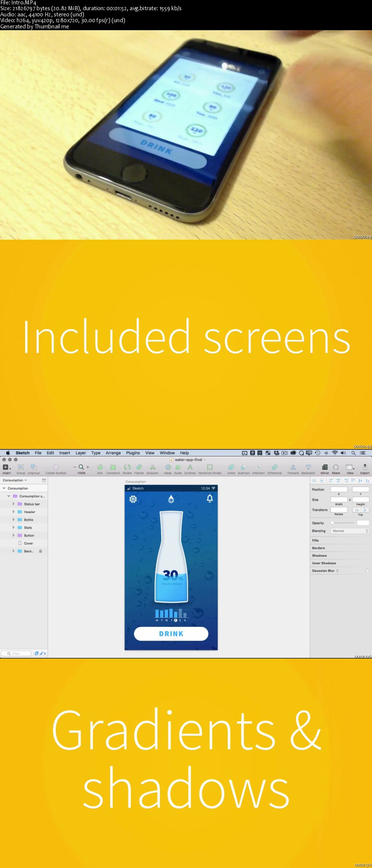Click the Shadows section header
The image size is (372, 868).
(320, 556)
